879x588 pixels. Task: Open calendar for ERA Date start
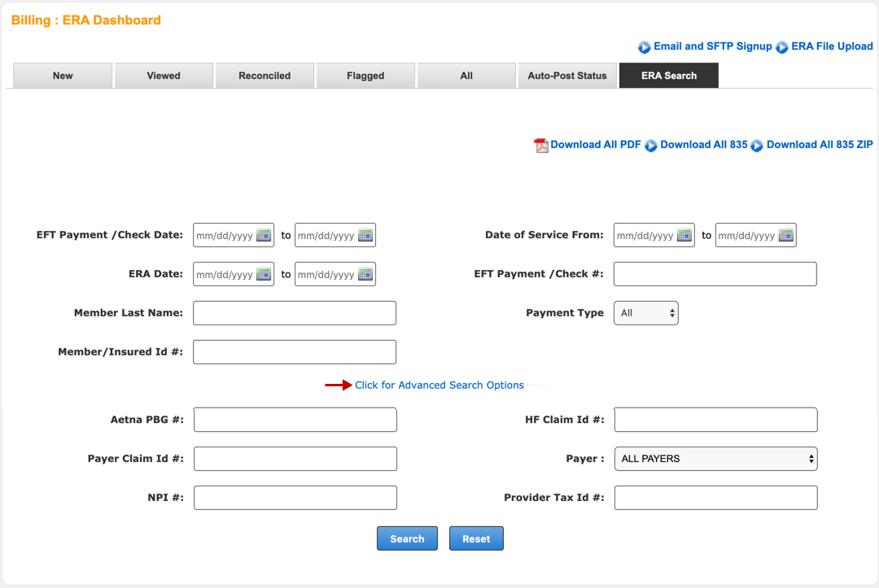(x=264, y=274)
